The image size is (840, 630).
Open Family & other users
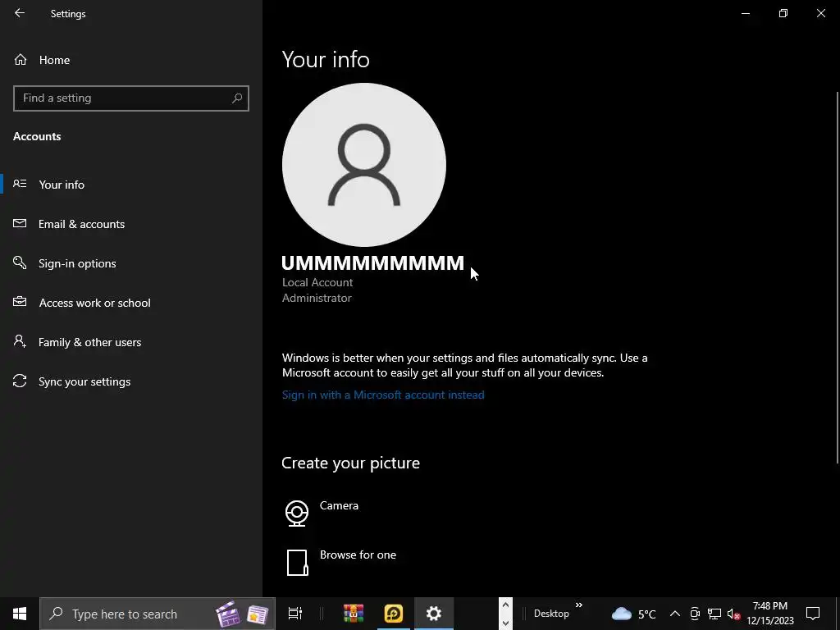(130, 342)
